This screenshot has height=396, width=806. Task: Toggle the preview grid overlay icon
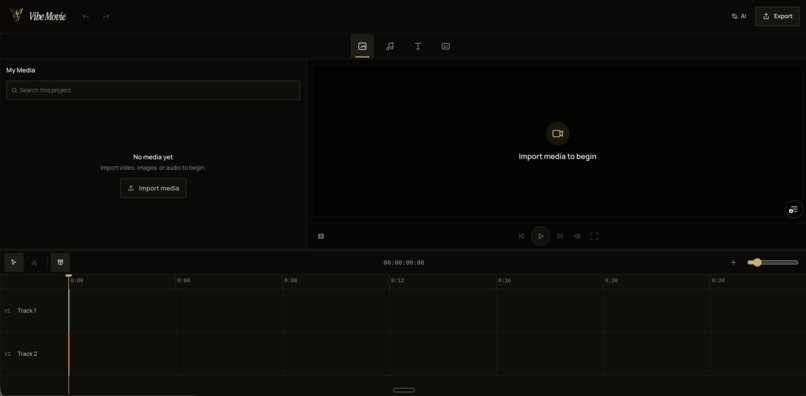pos(321,236)
